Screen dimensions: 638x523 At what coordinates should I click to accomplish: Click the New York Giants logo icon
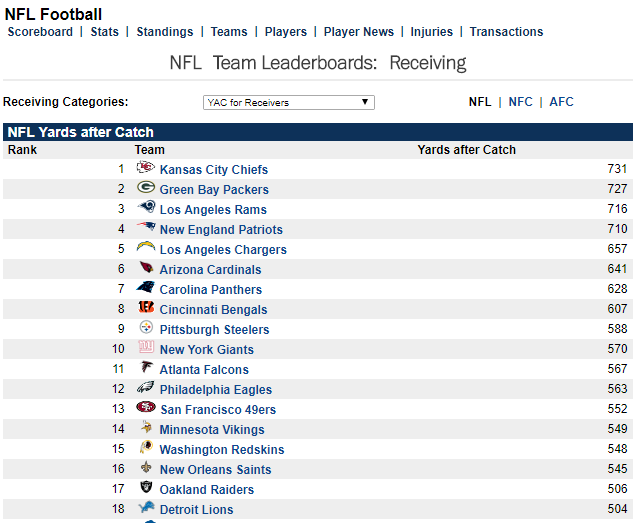pos(146,347)
